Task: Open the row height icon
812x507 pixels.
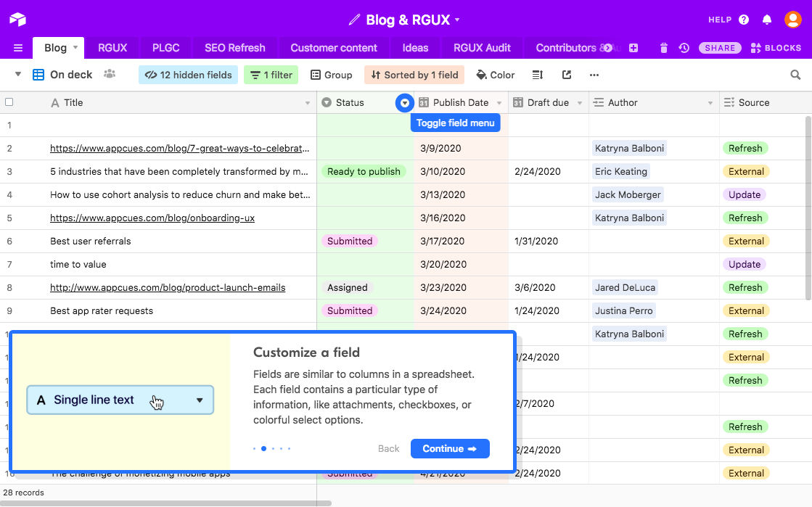Action: click(x=538, y=75)
